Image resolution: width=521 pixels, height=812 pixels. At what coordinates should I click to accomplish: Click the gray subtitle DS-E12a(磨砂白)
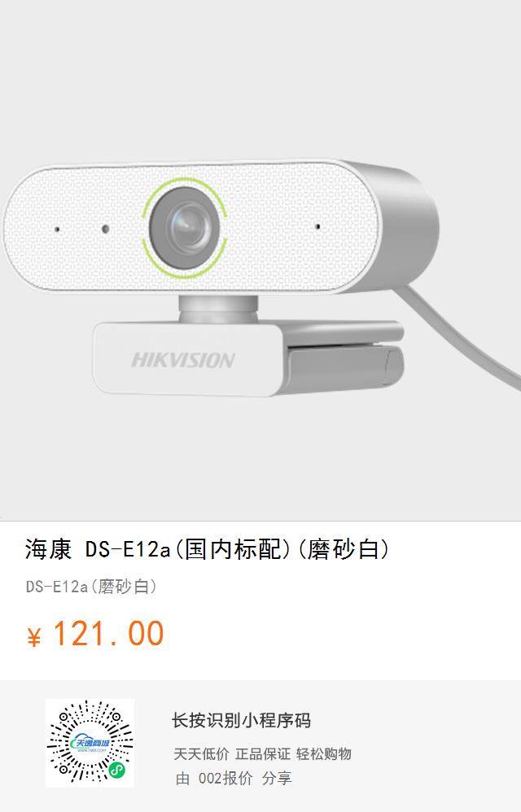click(91, 587)
